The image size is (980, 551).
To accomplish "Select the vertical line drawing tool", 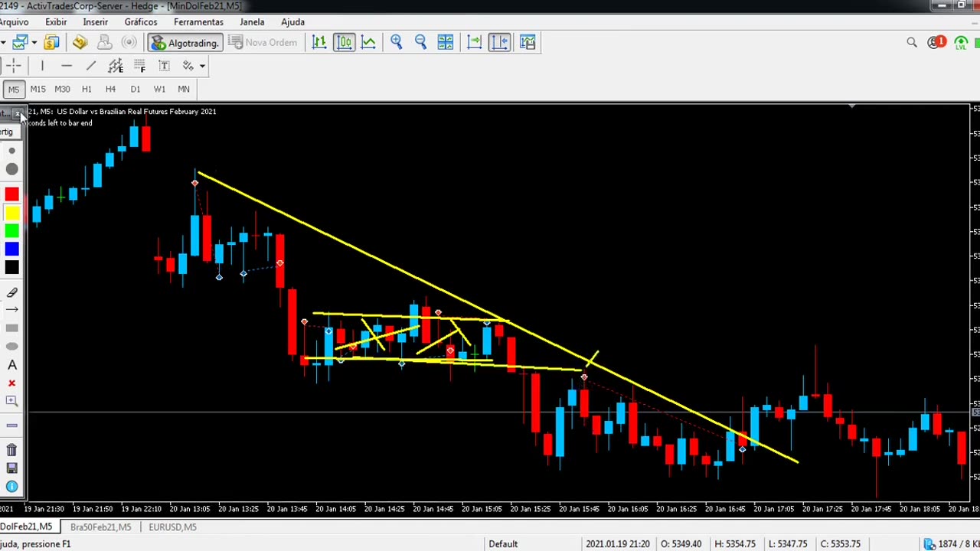I will tap(42, 66).
